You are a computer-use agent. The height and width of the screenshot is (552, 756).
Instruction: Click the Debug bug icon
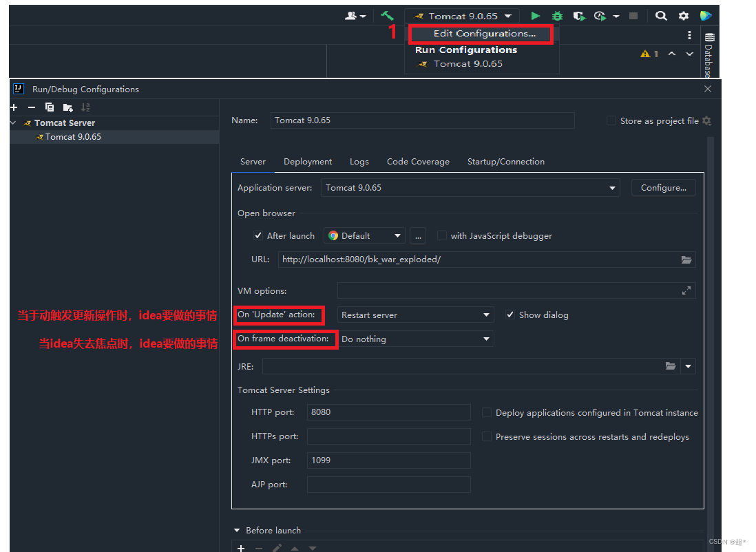pos(557,16)
